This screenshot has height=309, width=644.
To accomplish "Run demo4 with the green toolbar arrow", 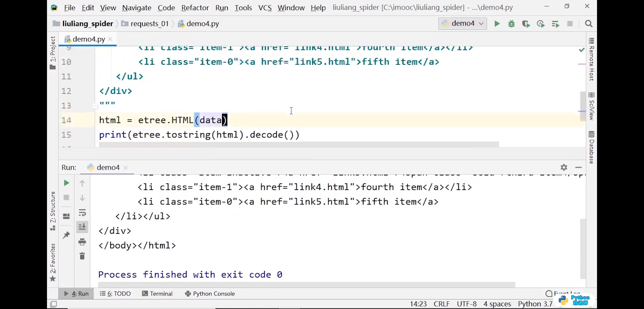I will 497,24.
